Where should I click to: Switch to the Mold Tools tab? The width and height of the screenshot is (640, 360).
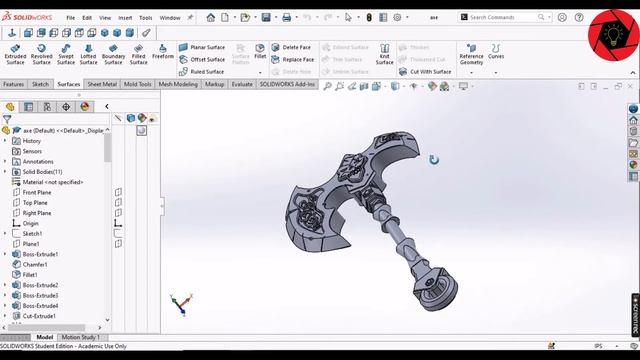[138, 84]
